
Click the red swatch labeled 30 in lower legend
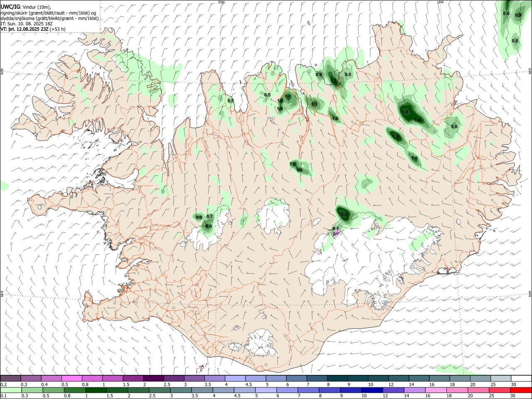520,390
